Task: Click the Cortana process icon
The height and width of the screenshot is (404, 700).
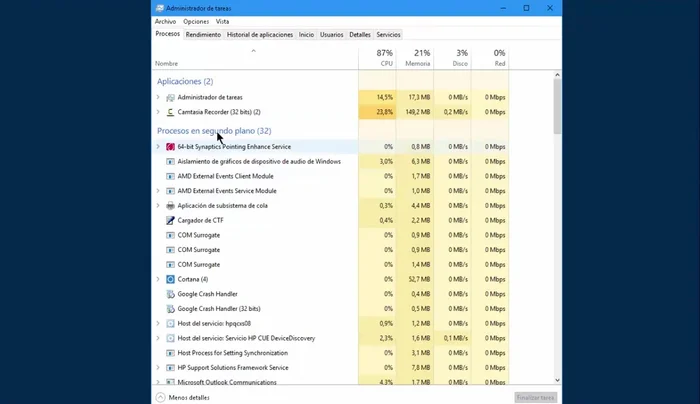Action: click(x=170, y=279)
